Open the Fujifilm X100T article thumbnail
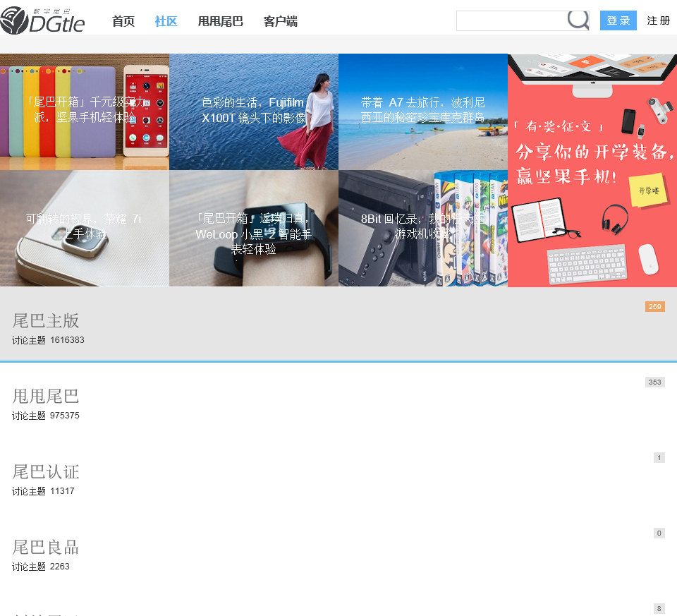 pyautogui.click(x=254, y=112)
